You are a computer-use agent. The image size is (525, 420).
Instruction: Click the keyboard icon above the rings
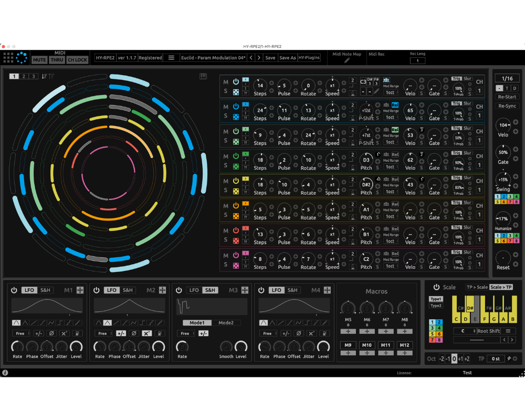pyautogui.click(x=203, y=76)
